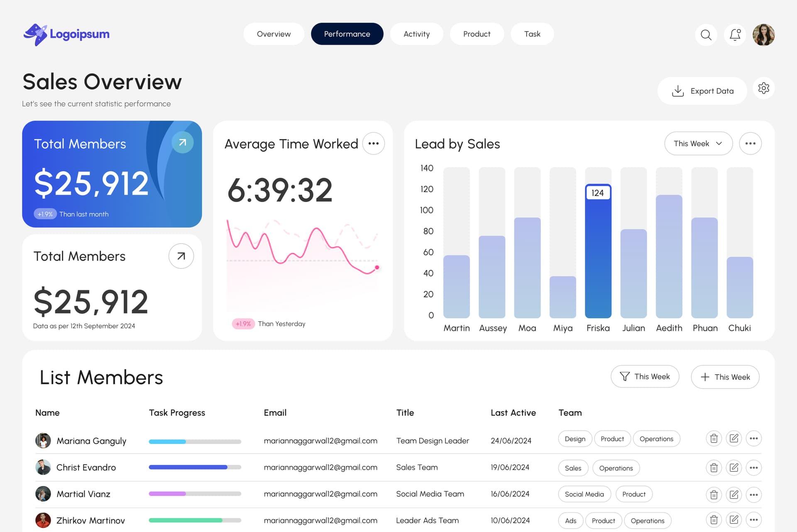Screen dimensions: 797x532
Task: Click Mariana Ganguly's Operations team tag
Action: tap(656, 439)
